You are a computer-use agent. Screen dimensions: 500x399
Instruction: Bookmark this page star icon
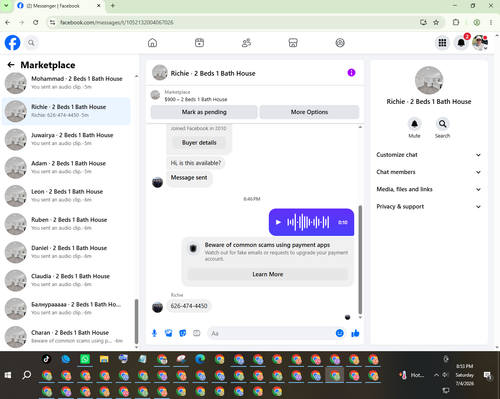(436, 22)
